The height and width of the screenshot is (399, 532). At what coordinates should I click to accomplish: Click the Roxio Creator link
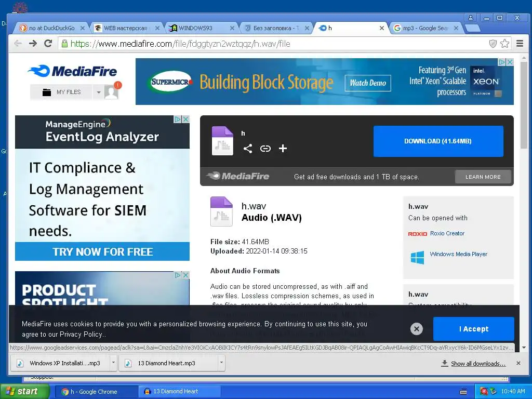[x=447, y=233]
